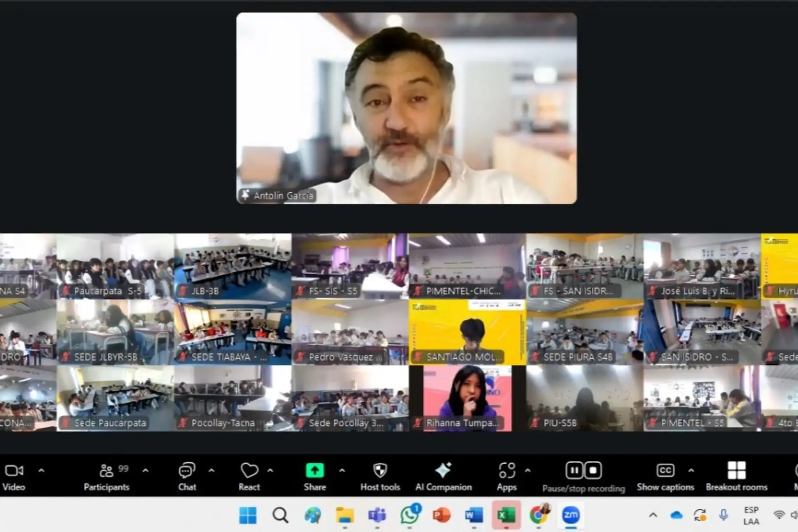Open Excel from taskbar
Screen dimensions: 798x532
point(506,515)
